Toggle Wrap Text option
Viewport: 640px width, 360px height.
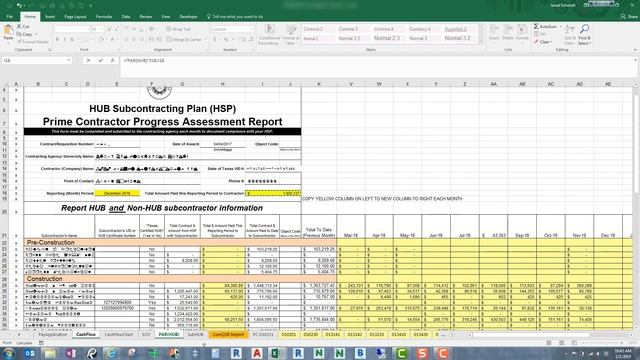[x=179, y=29]
